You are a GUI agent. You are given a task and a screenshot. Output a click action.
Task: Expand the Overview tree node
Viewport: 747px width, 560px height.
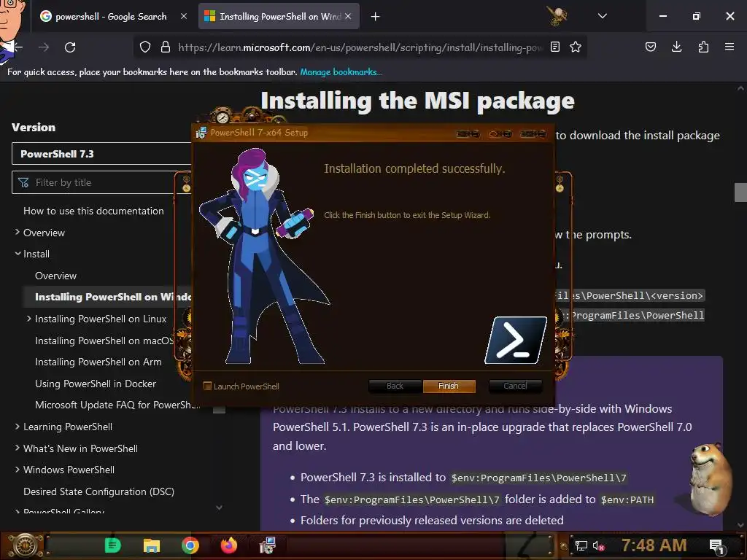18,232
